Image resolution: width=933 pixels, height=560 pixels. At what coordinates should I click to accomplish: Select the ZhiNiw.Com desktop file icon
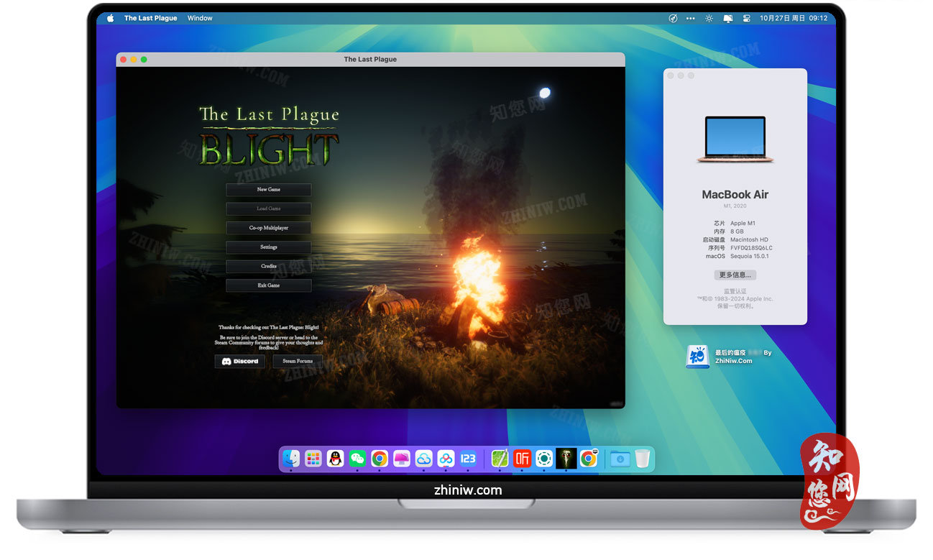(x=697, y=357)
